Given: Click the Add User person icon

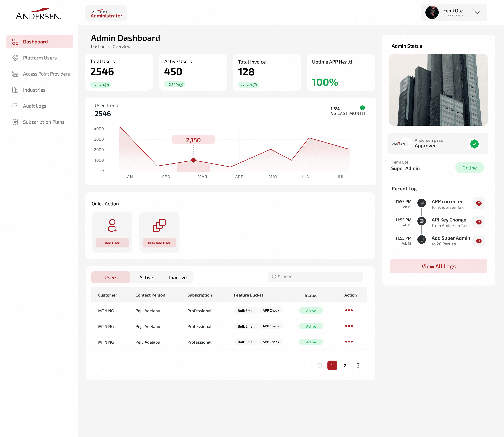Looking at the screenshot, I should [x=112, y=225].
